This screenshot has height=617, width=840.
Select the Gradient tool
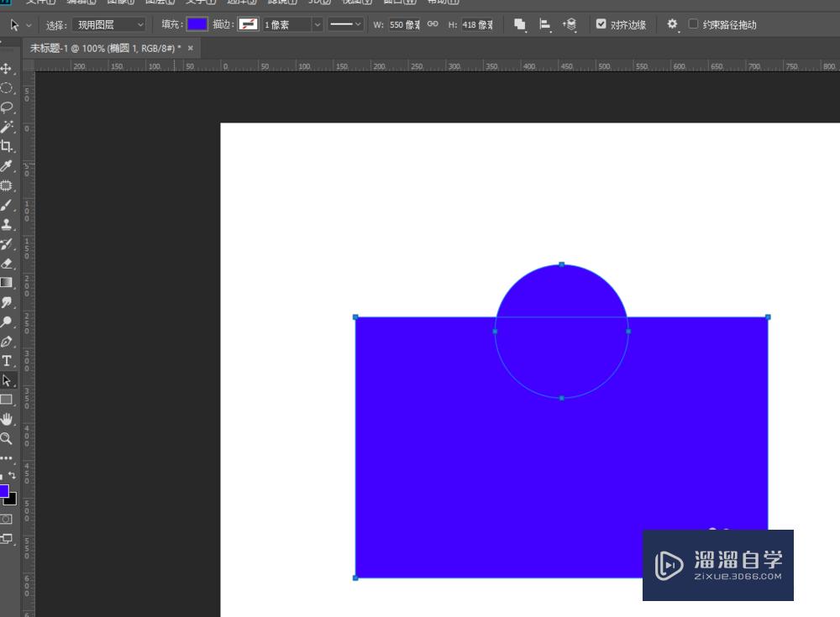coord(7,283)
